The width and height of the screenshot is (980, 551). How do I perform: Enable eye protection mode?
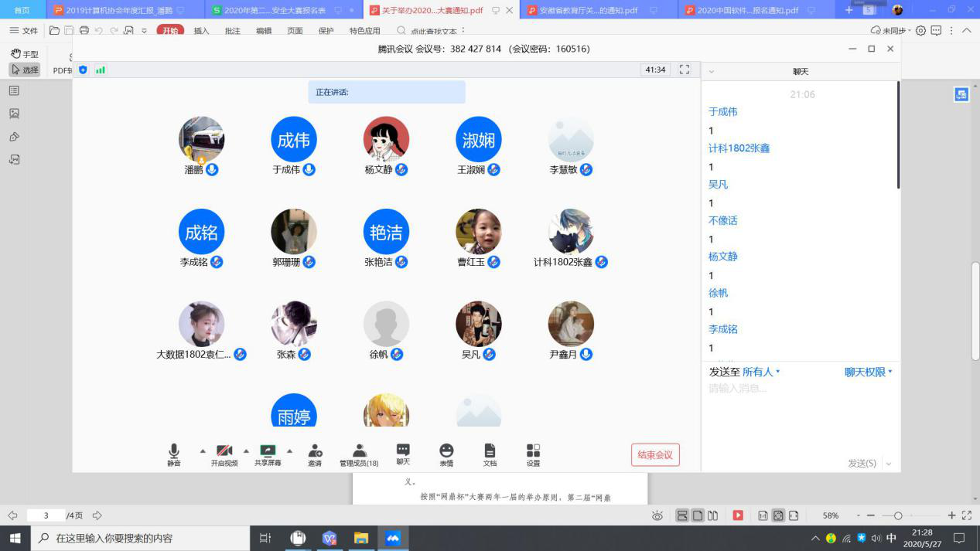coord(657,515)
